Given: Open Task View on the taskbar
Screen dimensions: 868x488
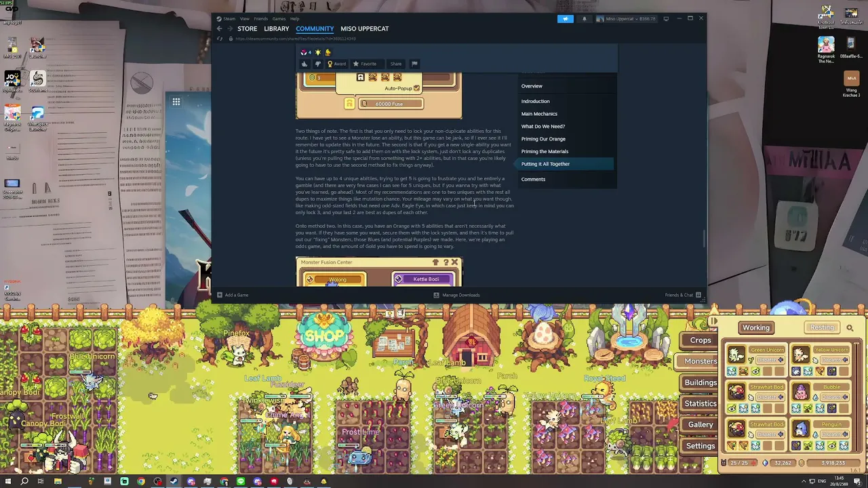Looking at the screenshot, I should (x=41, y=481).
